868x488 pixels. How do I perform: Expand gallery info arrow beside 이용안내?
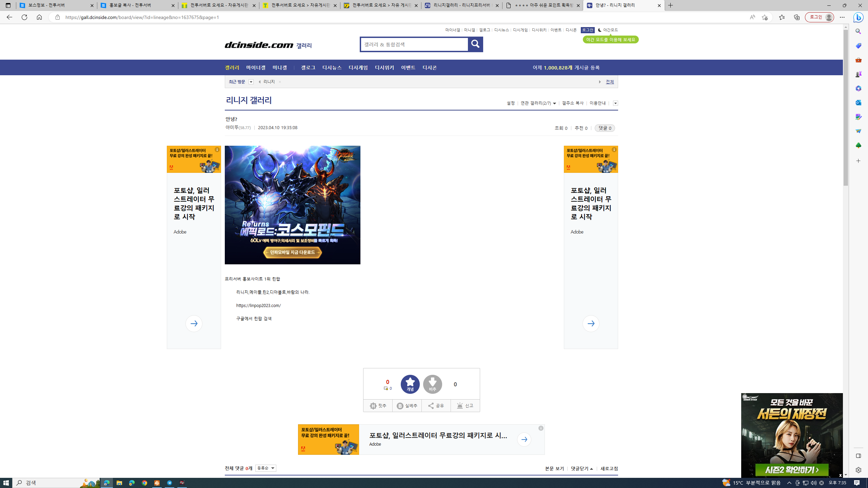tap(615, 103)
